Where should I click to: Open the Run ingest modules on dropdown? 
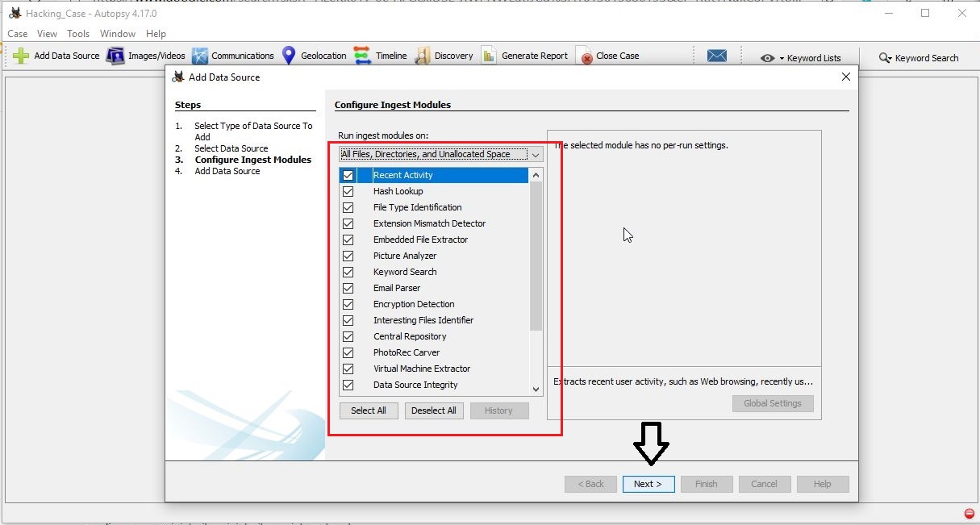(x=440, y=154)
